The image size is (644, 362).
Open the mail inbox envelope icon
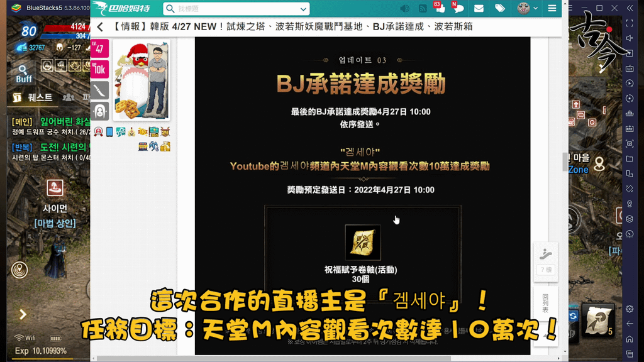(x=479, y=8)
